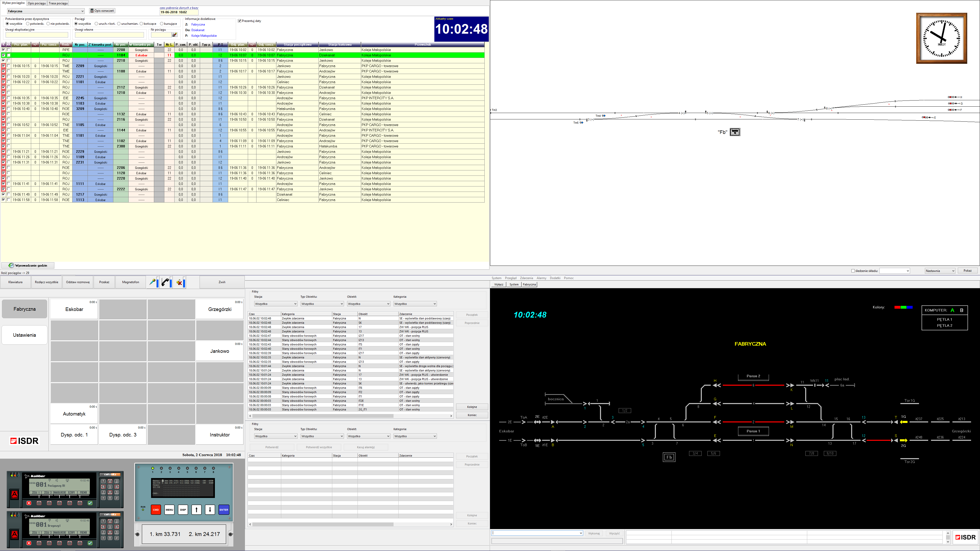
Task: Click the Fb station icon on the white map
Action: click(735, 132)
